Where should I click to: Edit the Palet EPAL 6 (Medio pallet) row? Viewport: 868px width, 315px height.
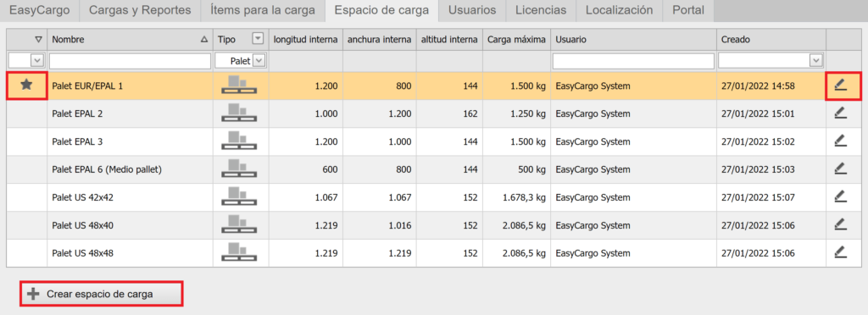click(840, 169)
